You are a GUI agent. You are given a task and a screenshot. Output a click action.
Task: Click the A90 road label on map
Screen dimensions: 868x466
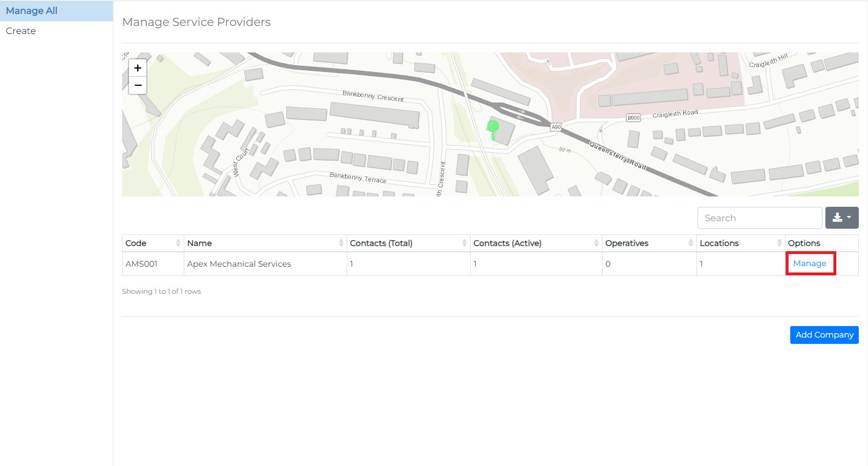[555, 127]
